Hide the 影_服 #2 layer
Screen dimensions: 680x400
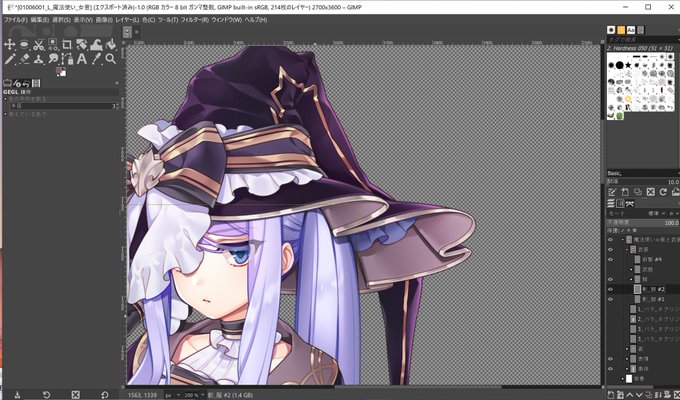611,289
